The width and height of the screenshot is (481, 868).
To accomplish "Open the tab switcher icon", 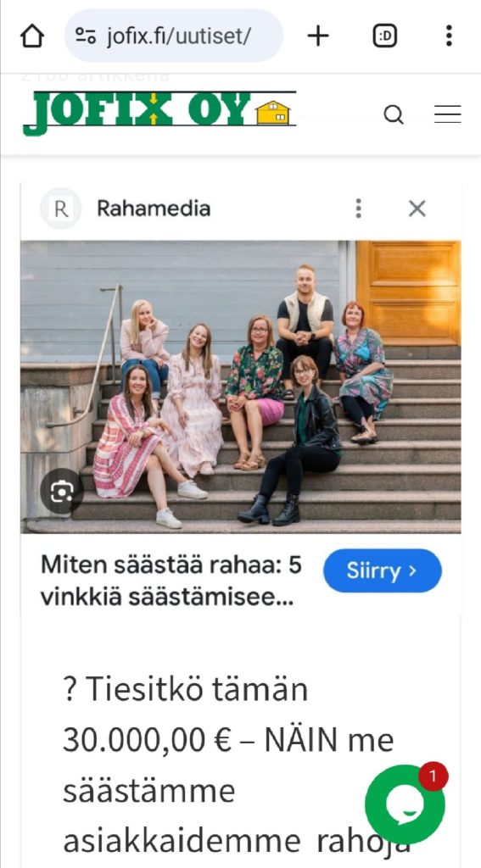I will (x=385, y=36).
